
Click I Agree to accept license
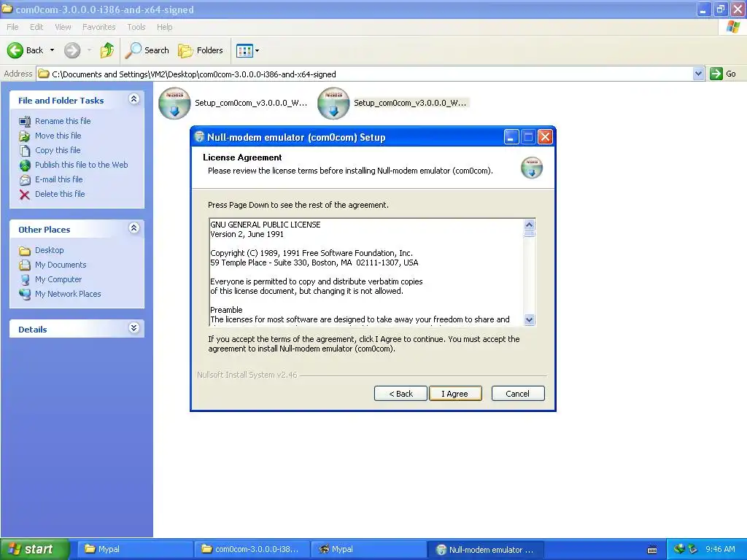pyautogui.click(x=455, y=394)
